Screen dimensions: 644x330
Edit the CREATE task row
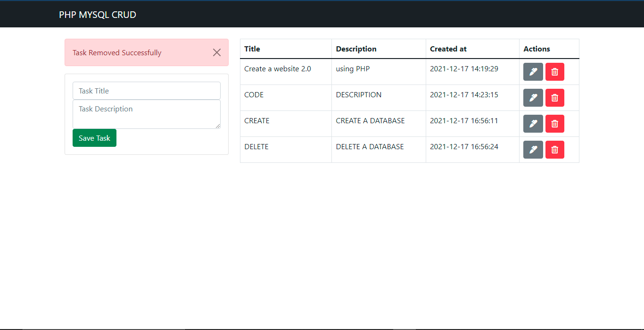[x=533, y=124]
